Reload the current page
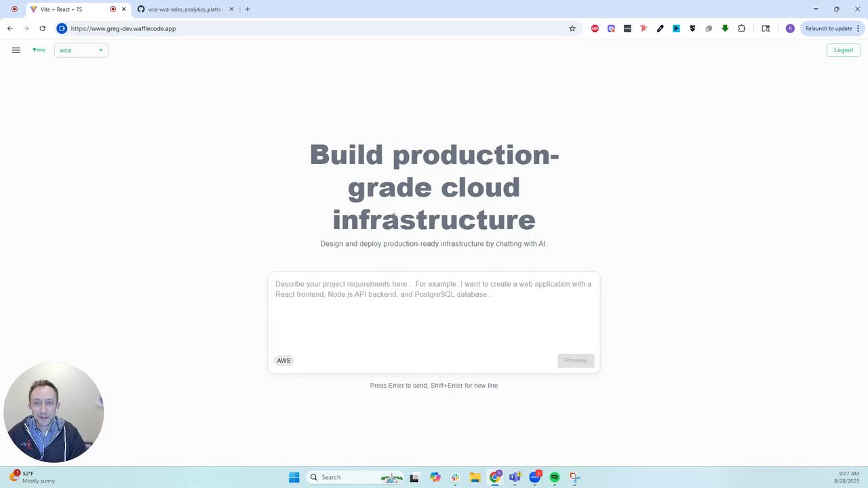 pyautogui.click(x=43, y=28)
